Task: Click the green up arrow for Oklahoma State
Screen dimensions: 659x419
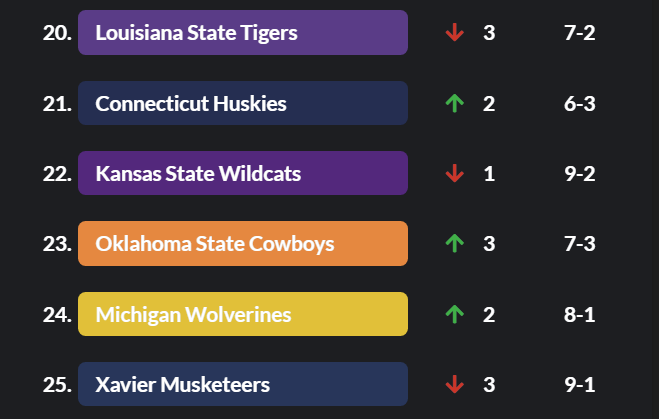Action: (455, 244)
